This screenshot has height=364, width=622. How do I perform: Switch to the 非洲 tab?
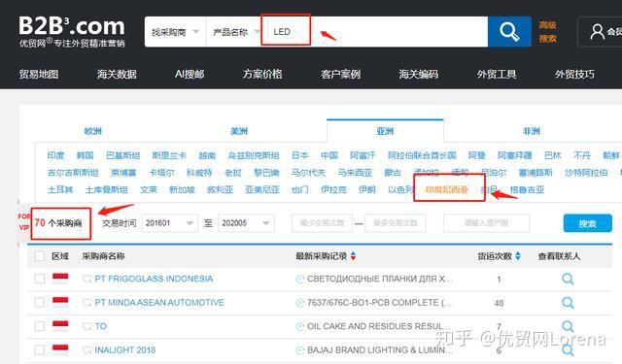(x=532, y=131)
